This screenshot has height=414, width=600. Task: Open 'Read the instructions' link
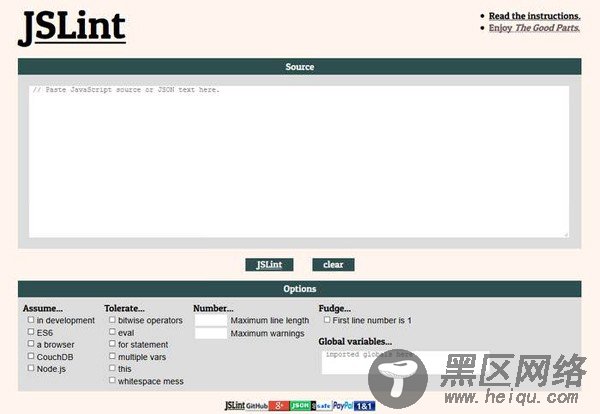535,16
